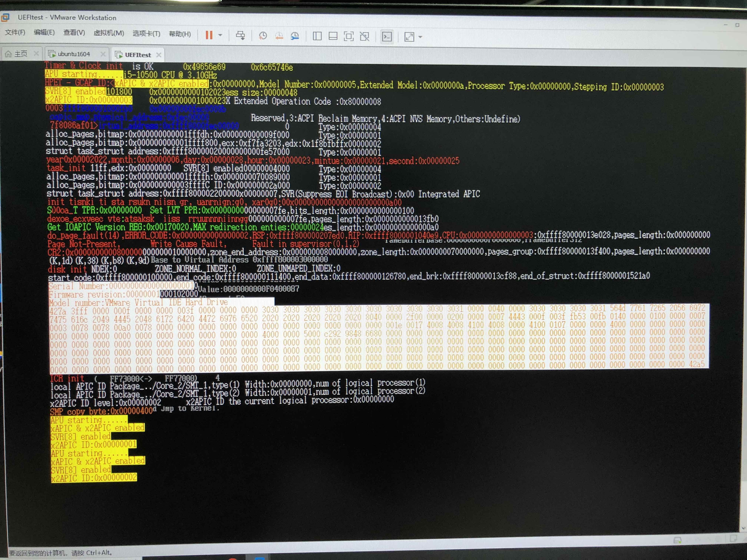This screenshot has height=560, width=747.
Task: Open the snapshot manager
Action: click(x=295, y=36)
